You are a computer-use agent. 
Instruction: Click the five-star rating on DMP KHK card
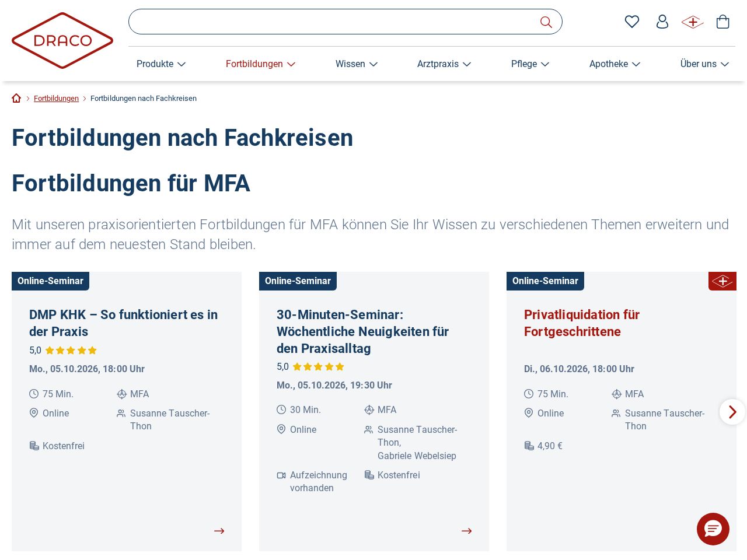click(71, 351)
